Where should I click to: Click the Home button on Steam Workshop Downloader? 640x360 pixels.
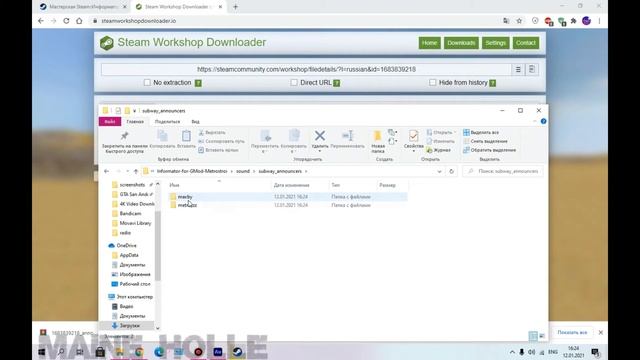429,43
